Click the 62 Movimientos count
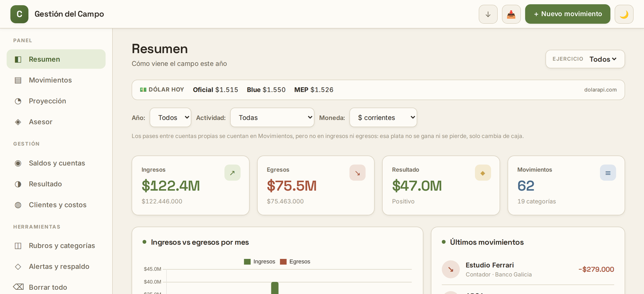The height and width of the screenshot is (294, 644). coord(526,185)
